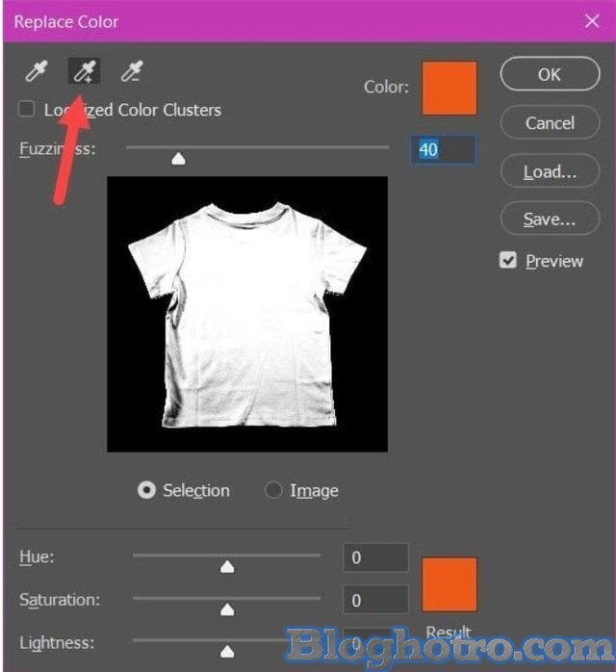Viewport: 616px width, 672px height.
Task: Open the orange Color swatch picker
Action: click(449, 89)
